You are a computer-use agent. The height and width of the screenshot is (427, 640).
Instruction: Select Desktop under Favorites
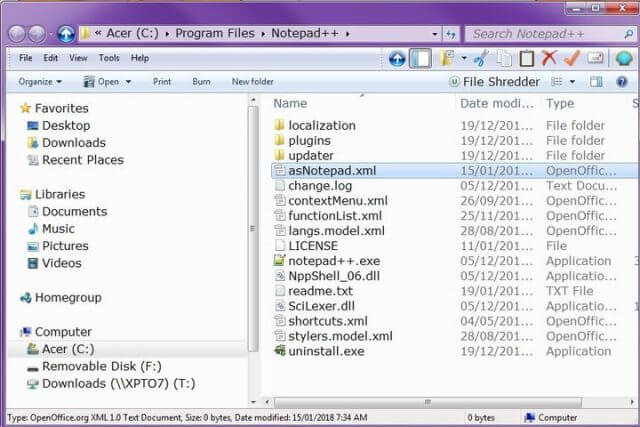[58, 126]
